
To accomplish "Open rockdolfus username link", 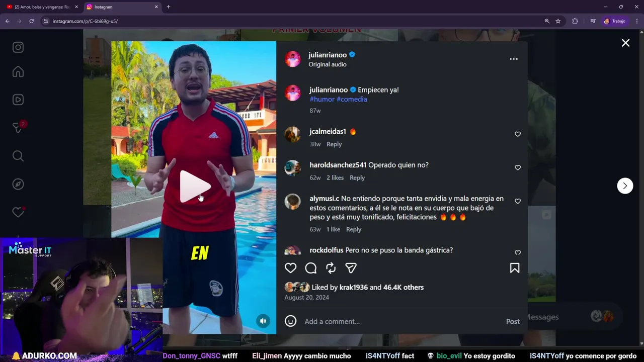I will pyautogui.click(x=326, y=250).
